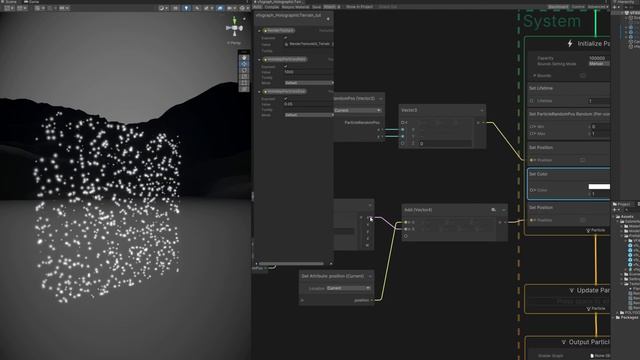
Task: Select the Transform tool in scene overlay
Action: coord(244,89)
